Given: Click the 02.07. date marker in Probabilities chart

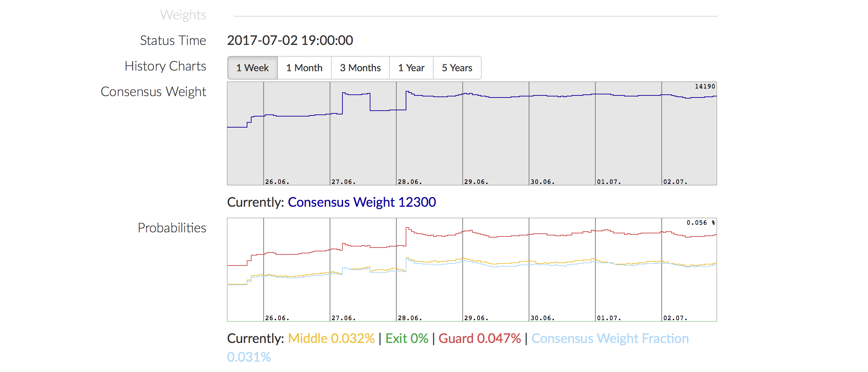Looking at the screenshot, I should (675, 318).
